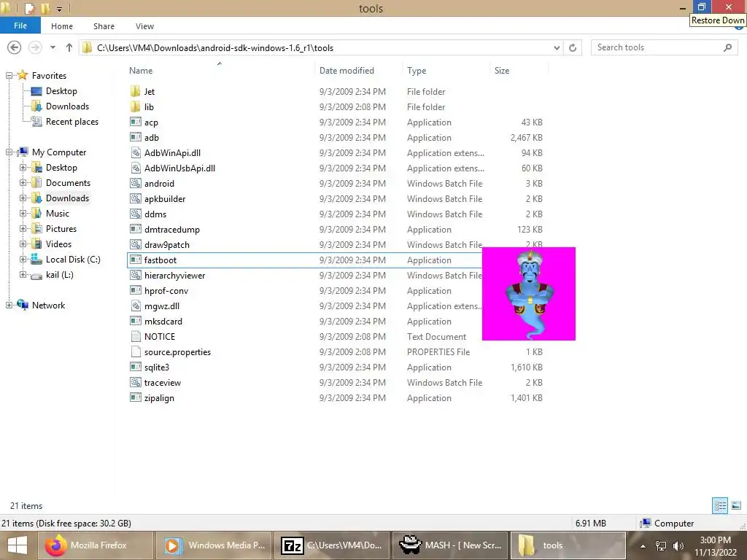The height and width of the screenshot is (560, 747).
Task: Select the traceview file name
Action: pyautogui.click(x=163, y=382)
